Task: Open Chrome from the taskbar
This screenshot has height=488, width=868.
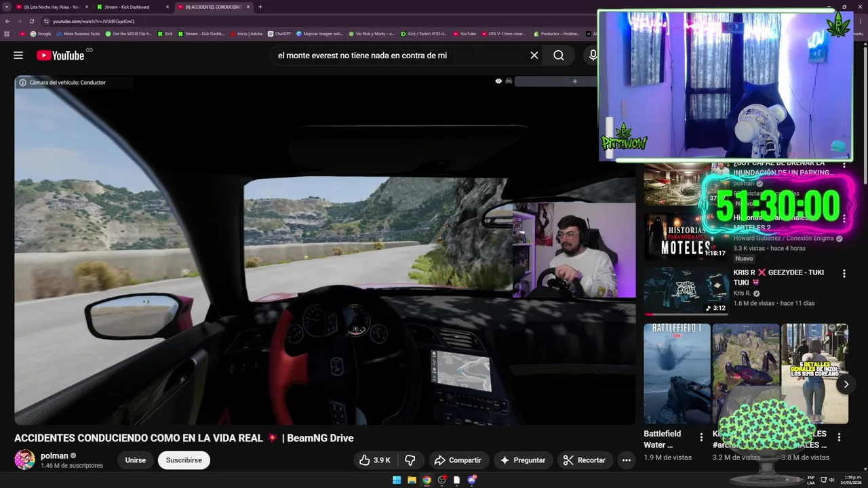Action: click(x=427, y=480)
